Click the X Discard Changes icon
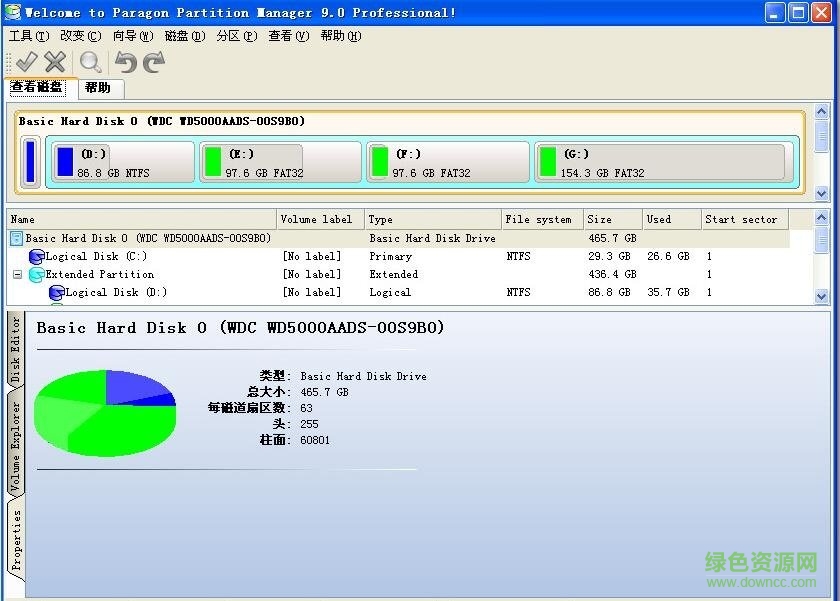The image size is (840, 601). coord(55,61)
